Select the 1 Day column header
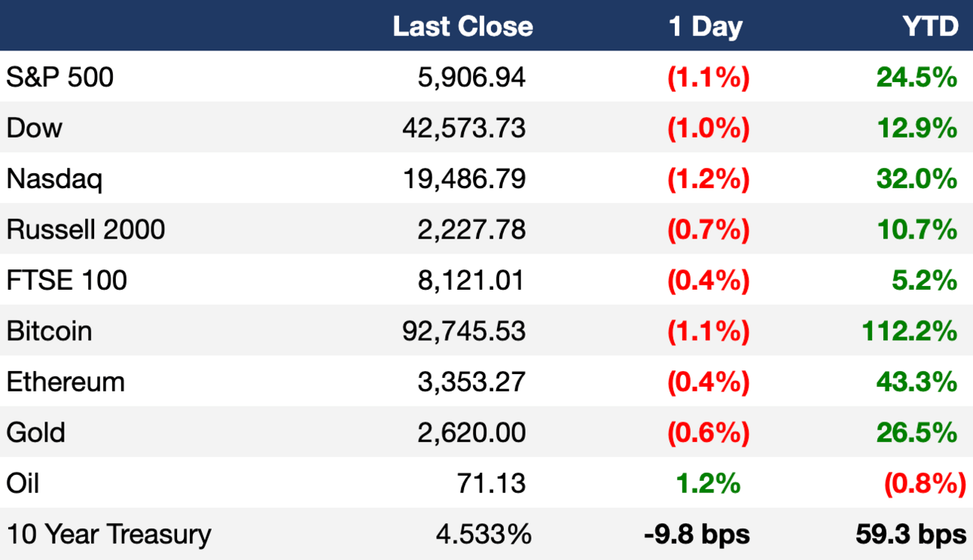This screenshot has height=560, width=973. pos(705,27)
